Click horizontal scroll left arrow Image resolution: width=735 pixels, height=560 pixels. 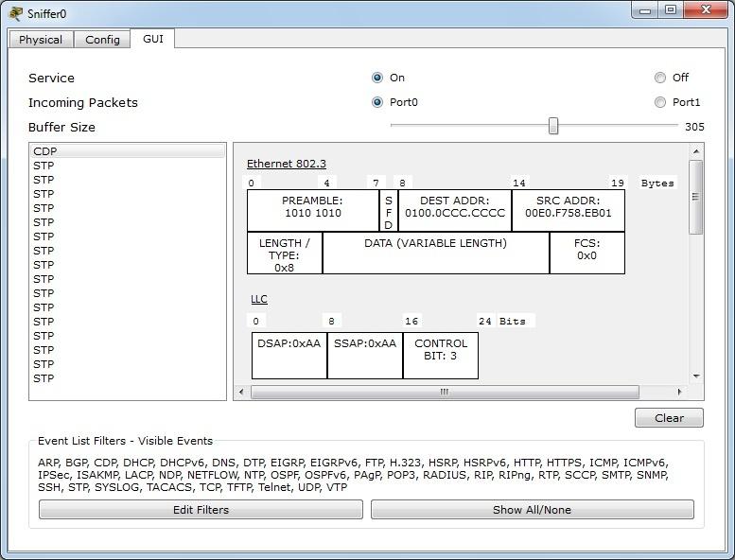(x=241, y=392)
